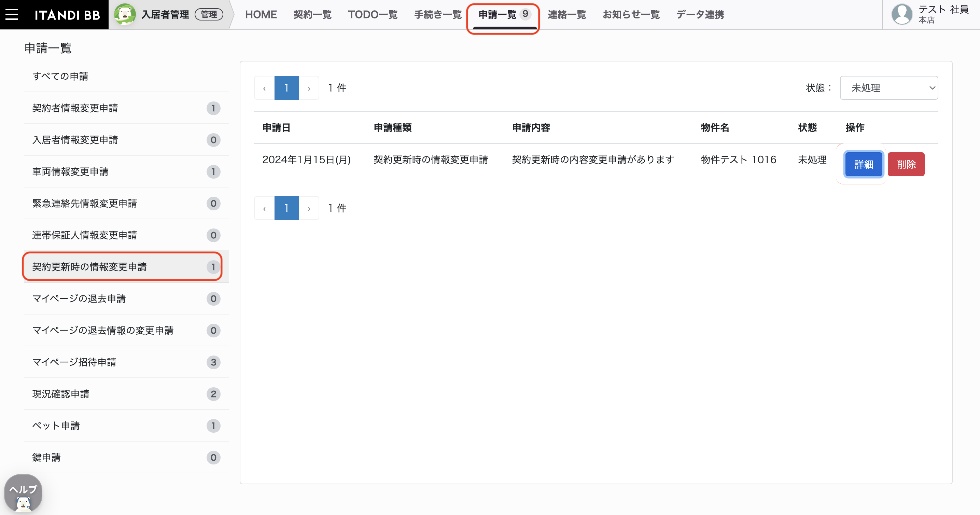Select 車両情報変更申請 in sidebar
Viewport: 980px width, 515px height.
(x=126, y=171)
